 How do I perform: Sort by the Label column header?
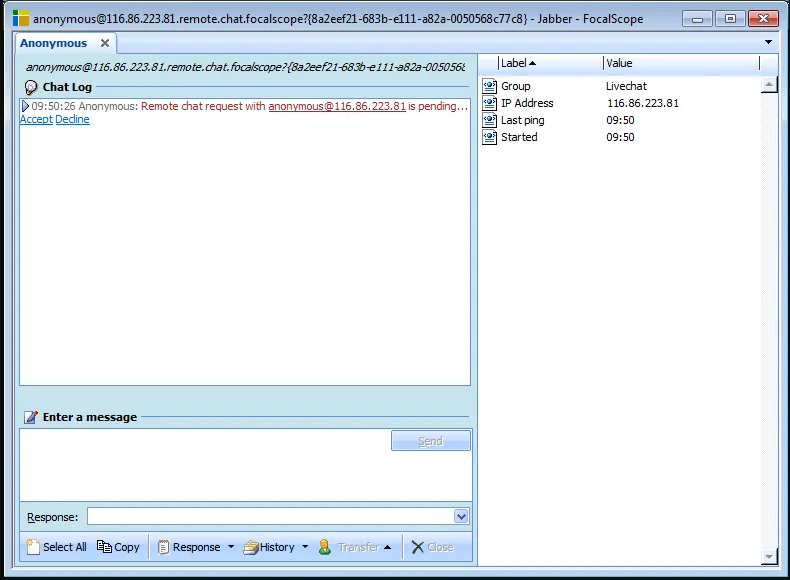click(551, 63)
